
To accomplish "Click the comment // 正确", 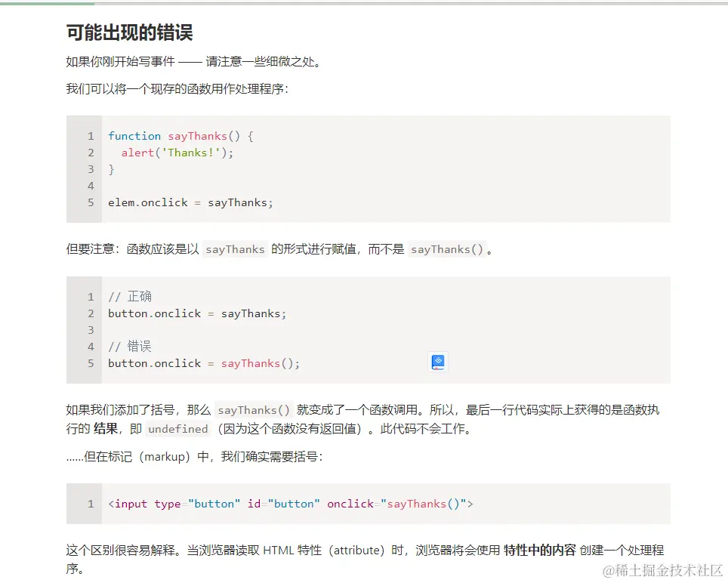I will tap(130, 297).
